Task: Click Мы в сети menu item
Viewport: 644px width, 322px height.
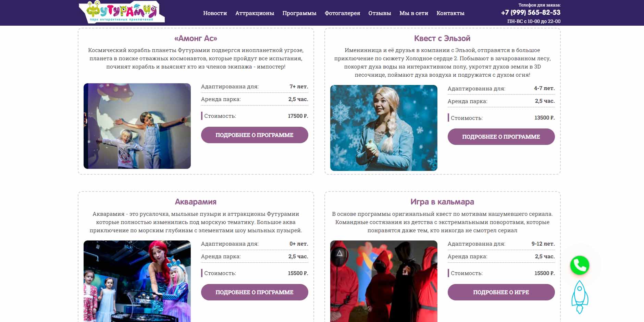Action: pyautogui.click(x=413, y=13)
